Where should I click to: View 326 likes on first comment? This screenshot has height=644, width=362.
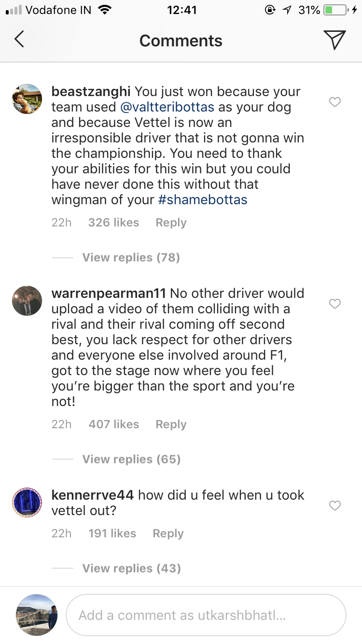coord(113,223)
